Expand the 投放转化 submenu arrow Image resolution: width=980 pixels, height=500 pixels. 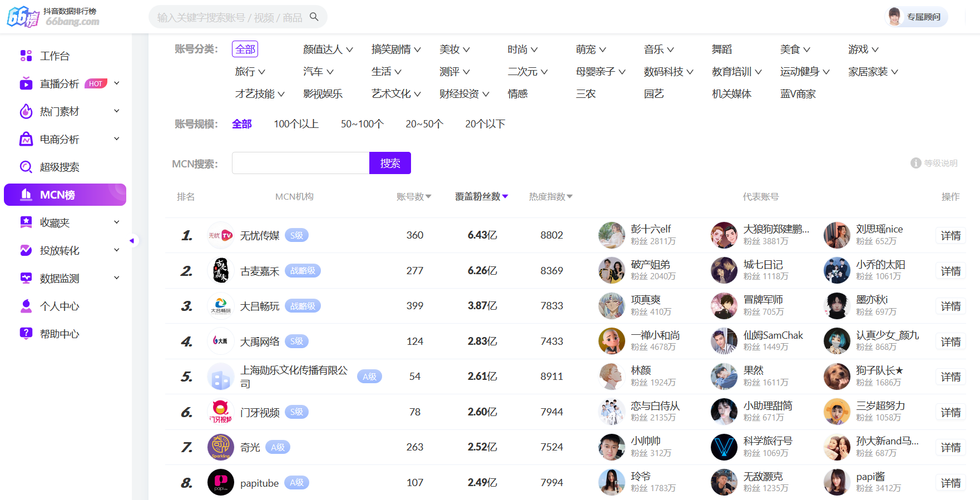click(x=117, y=250)
